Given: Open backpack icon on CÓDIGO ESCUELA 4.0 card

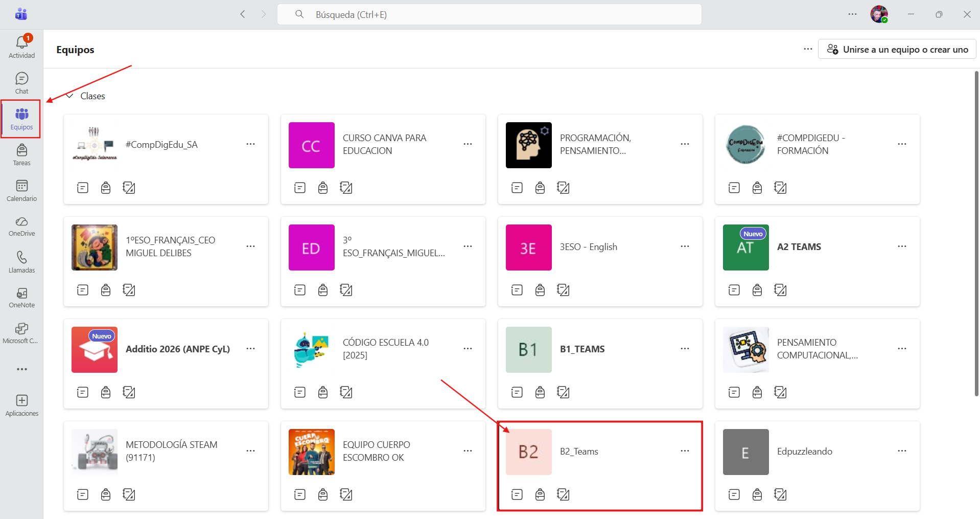Looking at the screenshot, I should (x=323, y=392).
